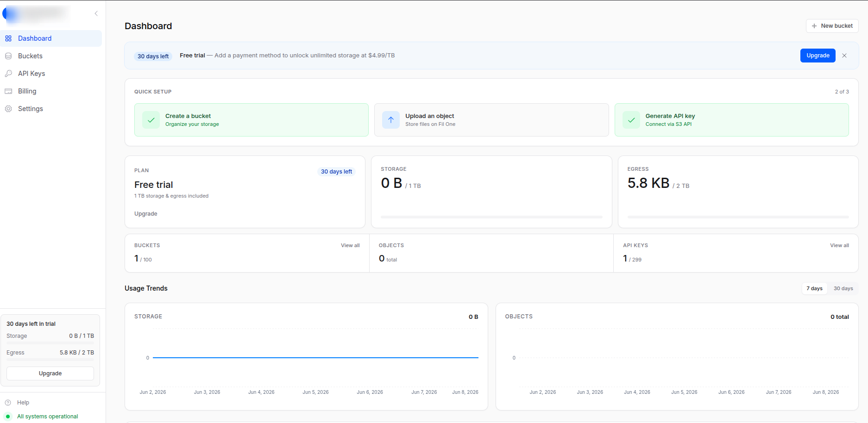This screenshot has width=868, height=423.
Task: Click sidebar Egress 5.8 KB / 2 TB value
Action: (x=77, y=353)
